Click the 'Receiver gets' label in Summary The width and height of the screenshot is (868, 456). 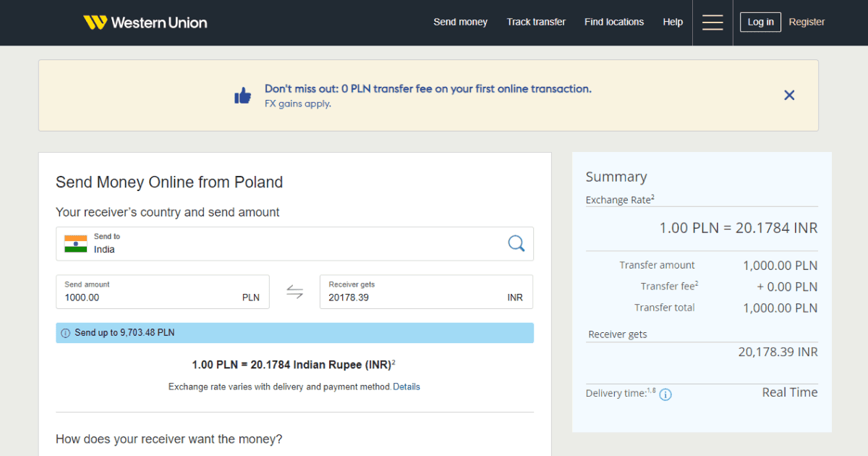[x=618, y=334]
